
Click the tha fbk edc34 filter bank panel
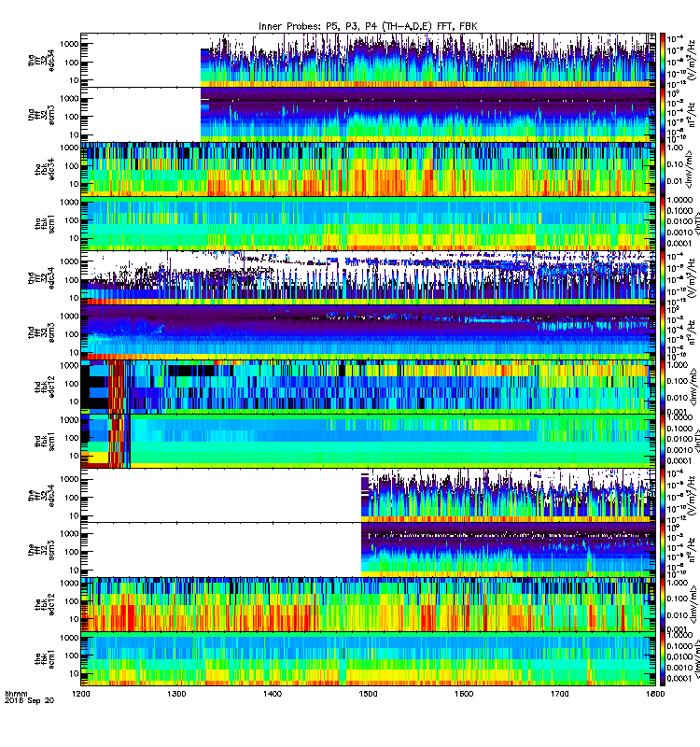(x=368, y=169)
